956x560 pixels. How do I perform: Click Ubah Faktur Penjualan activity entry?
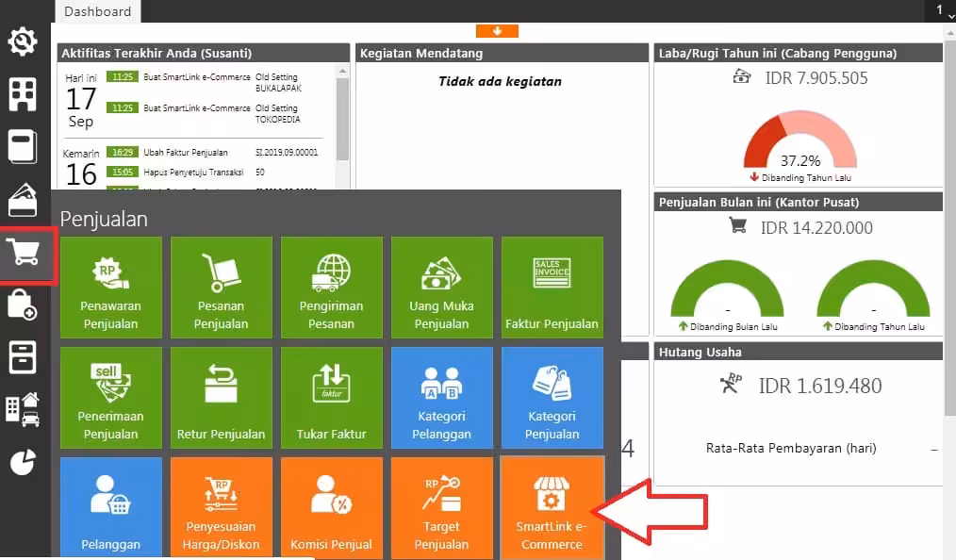click(213, 153)
